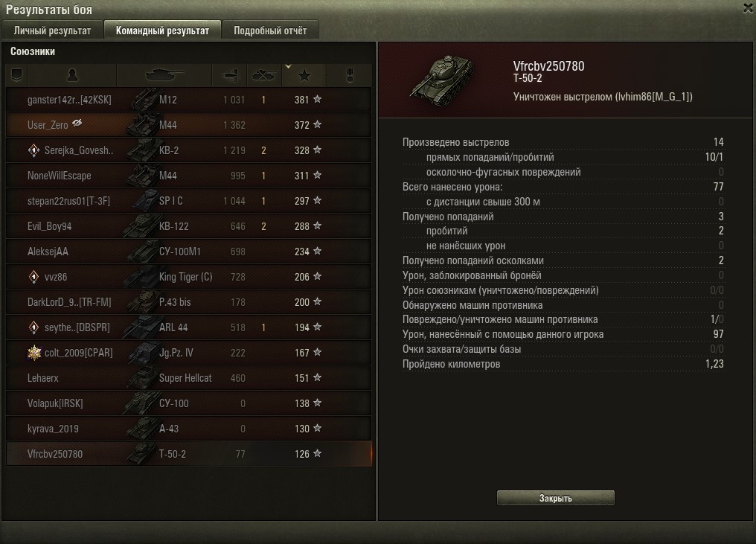Sort allies by platoon column icon
The height and width of the screenshot is (544, 756).
[x=17, y=75]
